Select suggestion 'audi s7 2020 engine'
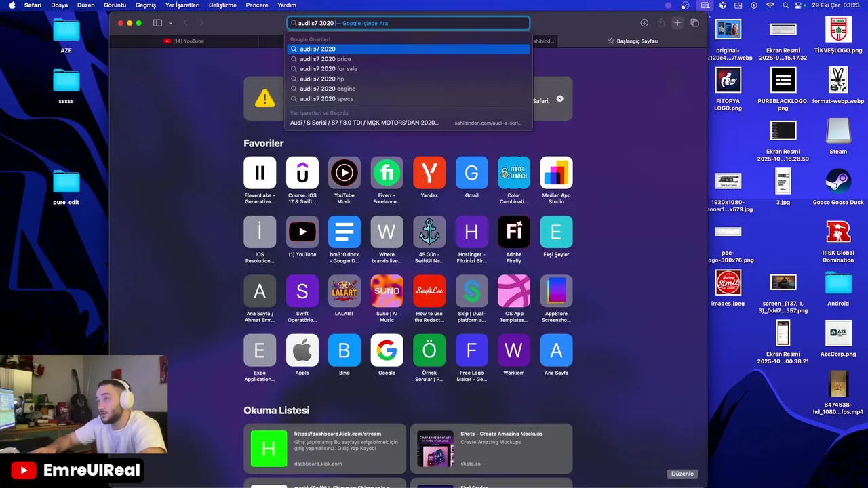This screenshot has height=488, width=868. pos(408,89)
